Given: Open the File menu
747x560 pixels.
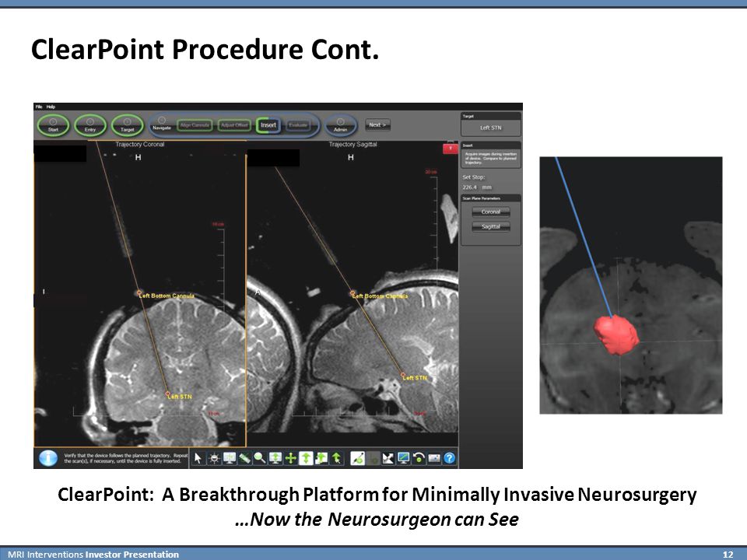Looking at the screenshot, I should pyautogui.click(x=39, y=107).
